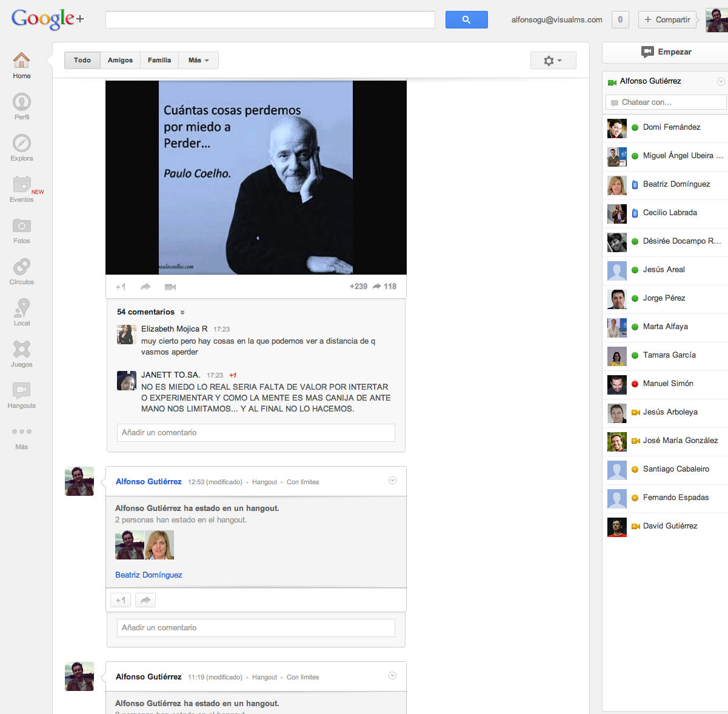Click Alfonso Gutiérrez avatar beside 12:53 post

click(x=79, y=481)
